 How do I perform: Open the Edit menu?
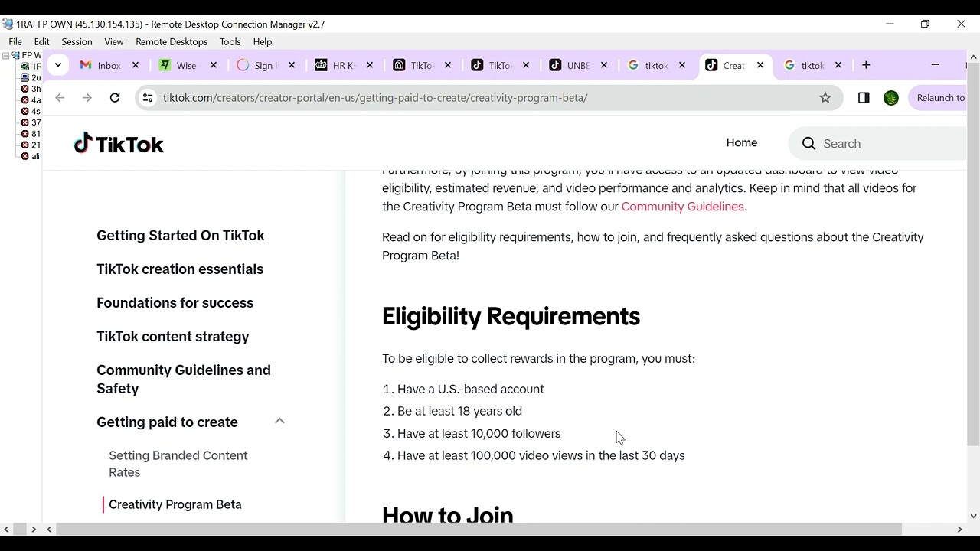[x=42, y=41]
